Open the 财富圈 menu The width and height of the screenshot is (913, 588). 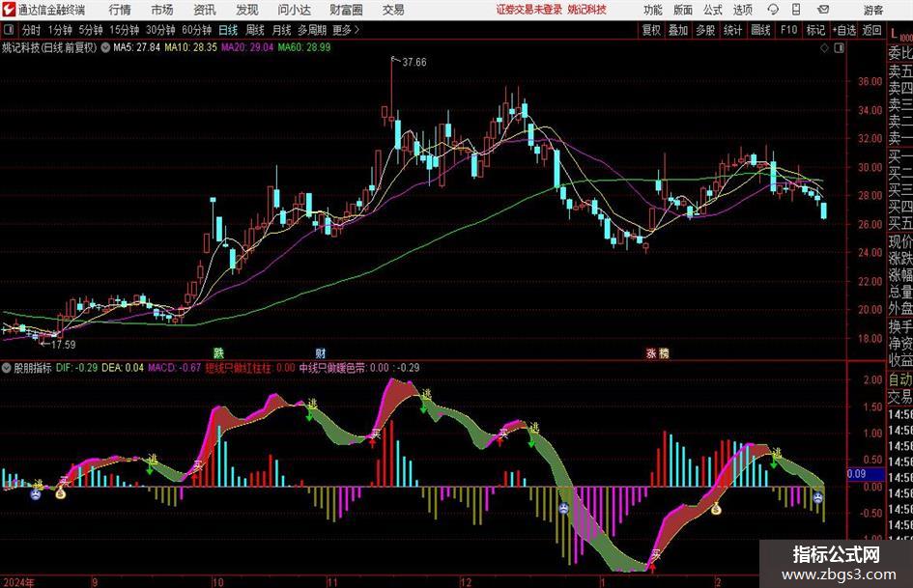pos(346,10)
